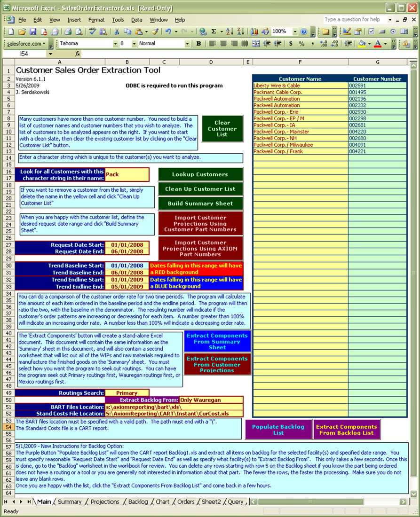The image size is (420, 517).
Task: Open the salesforce.com toolbar menu
Action: pos(26,44)
